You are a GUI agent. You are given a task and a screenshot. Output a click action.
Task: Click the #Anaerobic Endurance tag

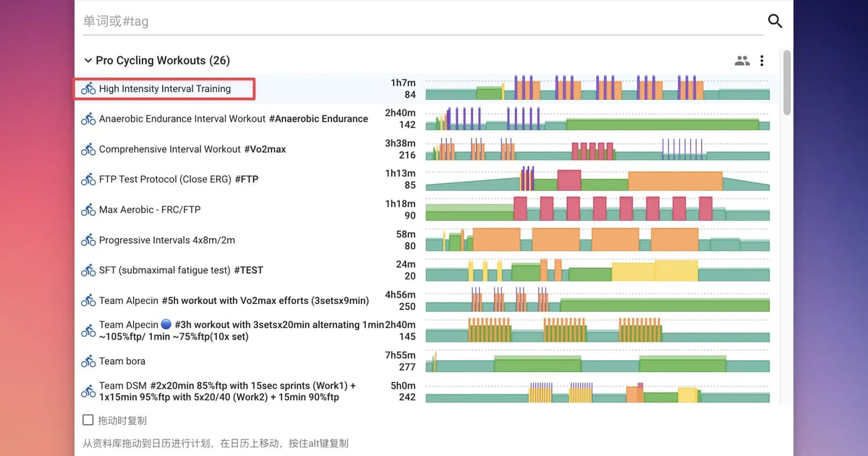click(318, 119)
